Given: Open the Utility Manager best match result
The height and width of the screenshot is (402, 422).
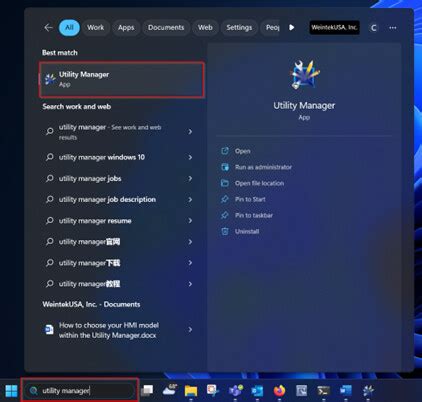Looking at the screenshot, I should pyautogui.click(x=122, y=79).
